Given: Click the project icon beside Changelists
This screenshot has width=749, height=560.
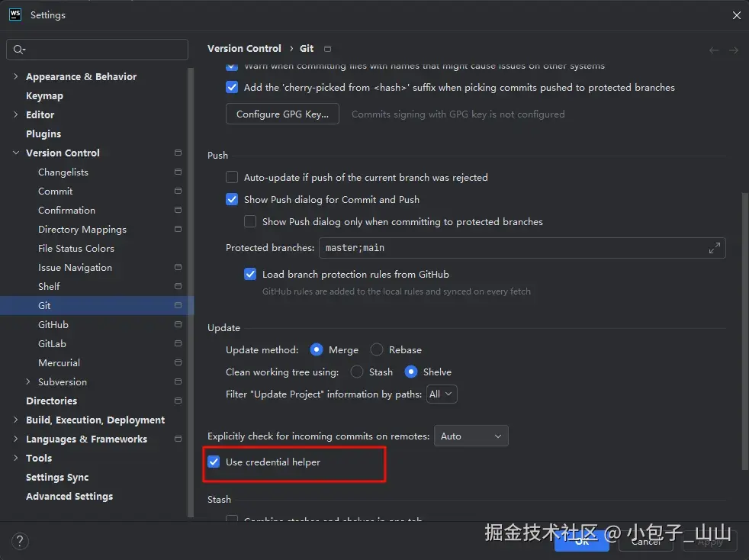Looking at the screenshot, I should point(178,172).
